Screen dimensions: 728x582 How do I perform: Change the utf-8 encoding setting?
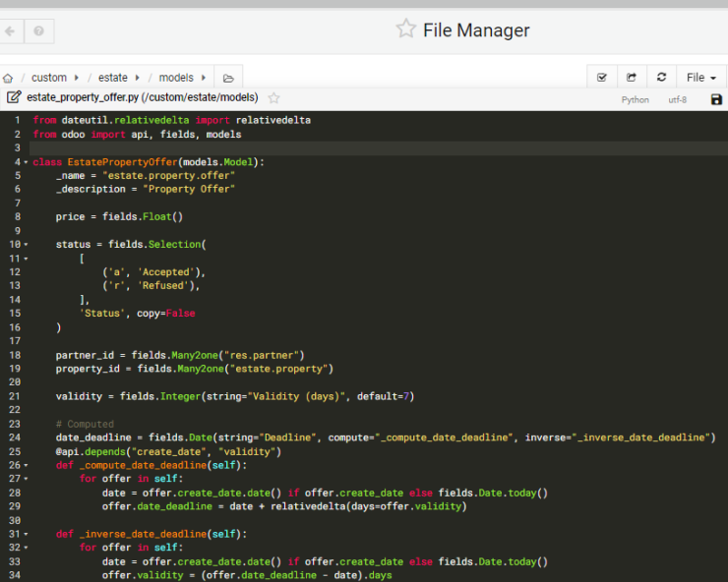[678, 99]
